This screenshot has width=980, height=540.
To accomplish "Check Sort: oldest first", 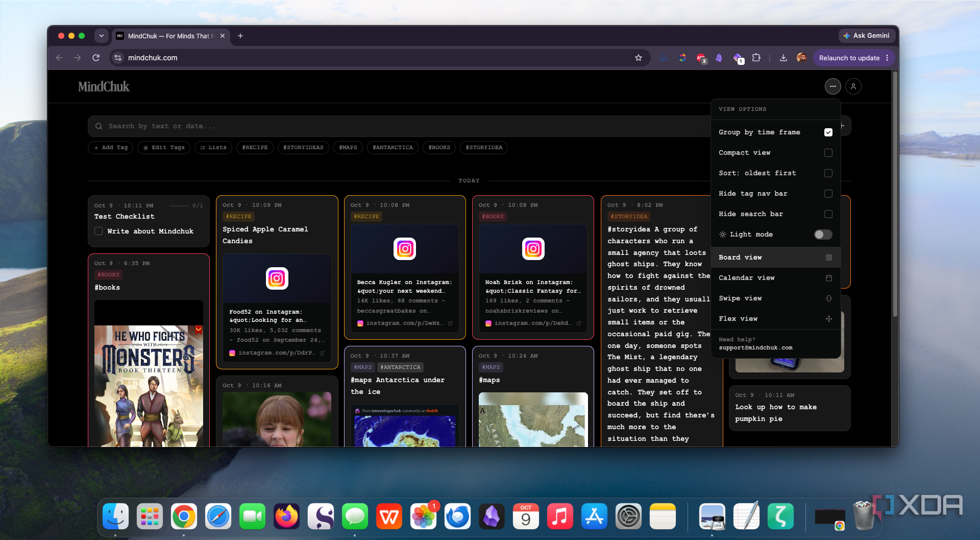I will click(x=828, y=173).
